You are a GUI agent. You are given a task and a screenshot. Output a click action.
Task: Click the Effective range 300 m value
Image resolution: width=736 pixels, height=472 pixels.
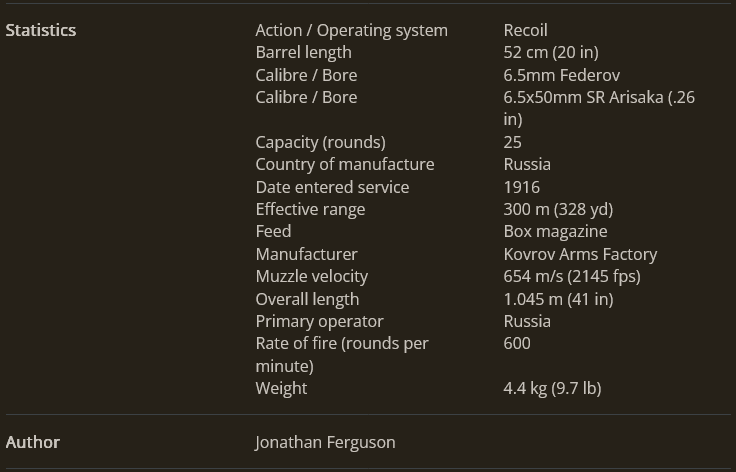[558, 209]
